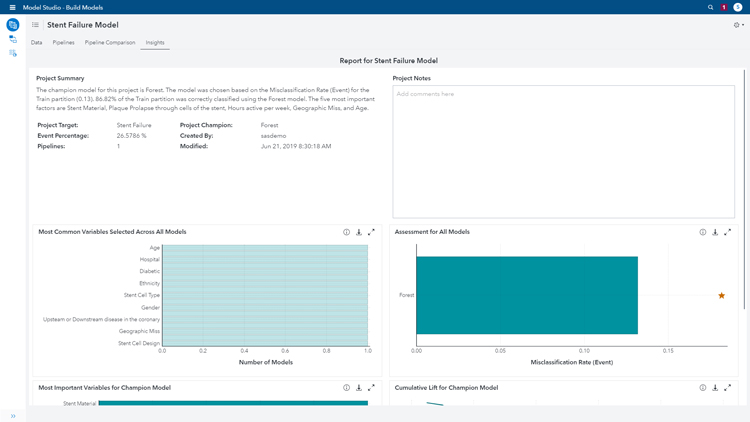
Task: Open the main hamburger menu
Action: (x=12, y=7)
